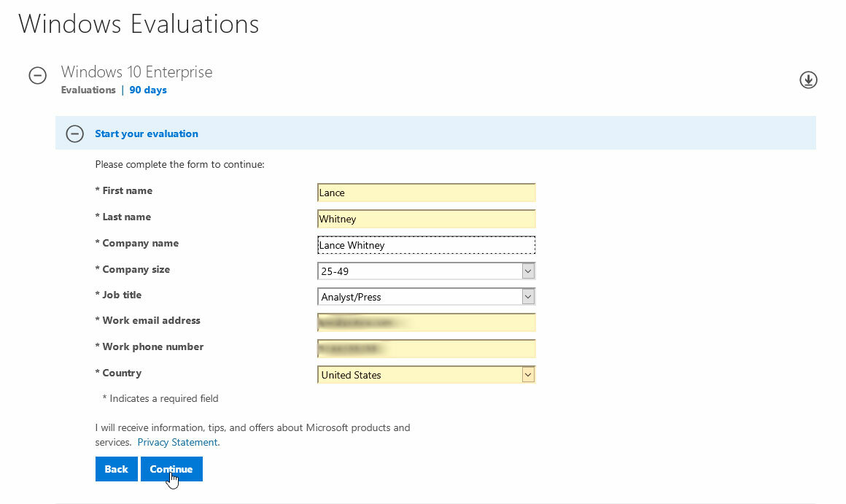Click the Back button

click(116, 469)
